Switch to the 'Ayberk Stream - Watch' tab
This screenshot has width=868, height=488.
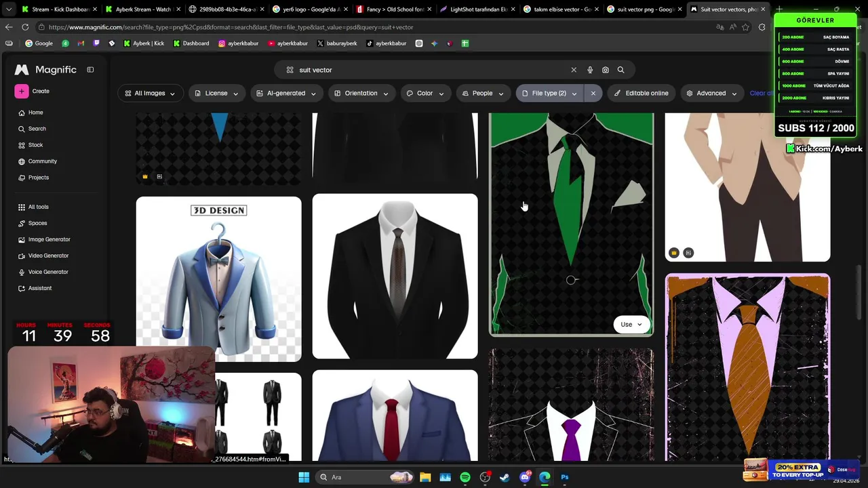tap(142, 9)
